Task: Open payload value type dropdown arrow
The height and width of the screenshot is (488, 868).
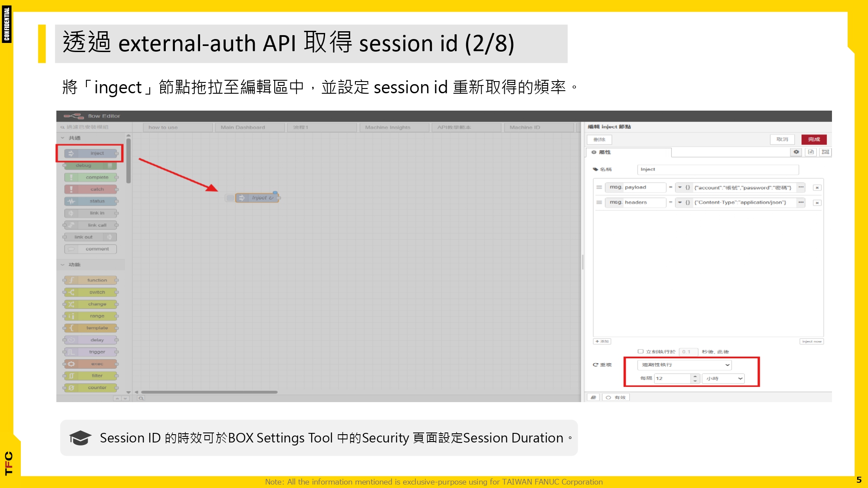Action: [x=680, y=187]
